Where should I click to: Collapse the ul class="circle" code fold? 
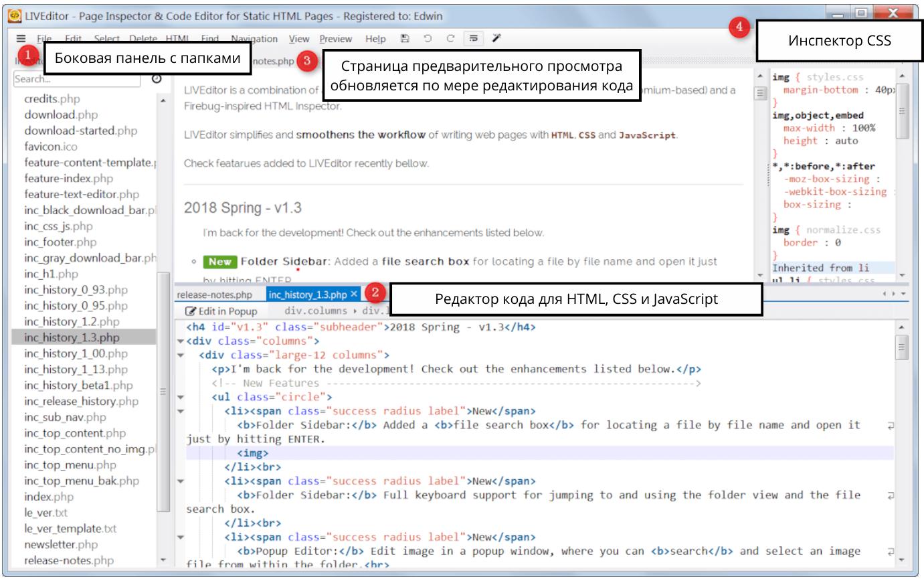pos(180,397)
